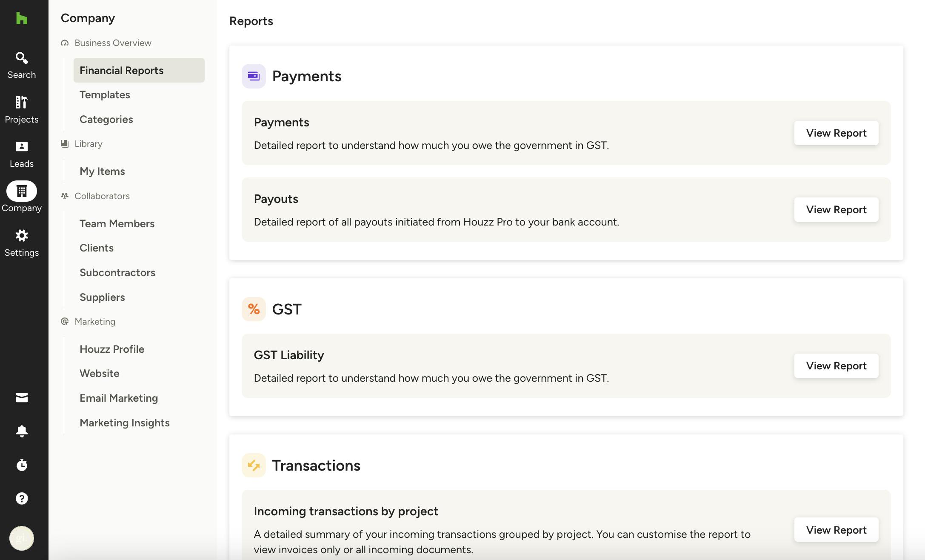Open the user profile avatar
The image size is (925, 560).
[22, 538]
